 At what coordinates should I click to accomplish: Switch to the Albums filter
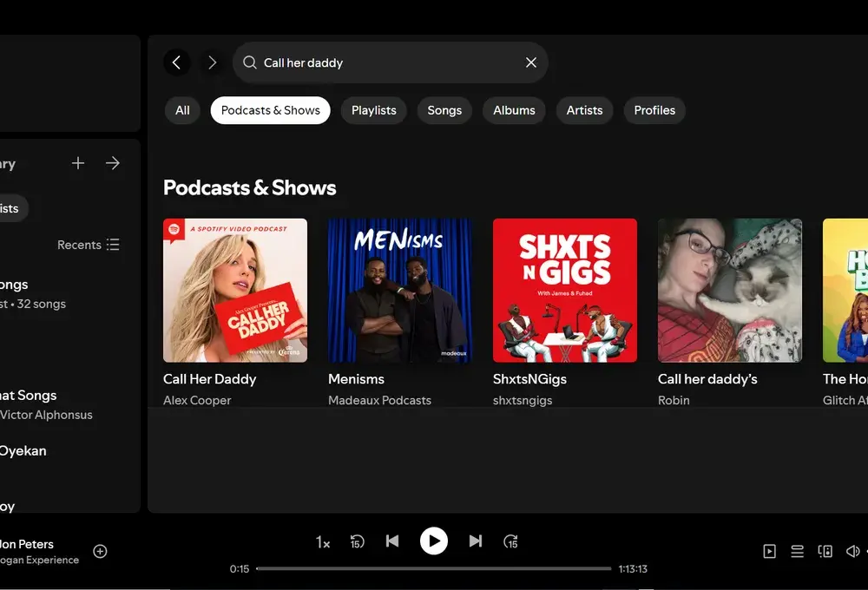(514, 110)
